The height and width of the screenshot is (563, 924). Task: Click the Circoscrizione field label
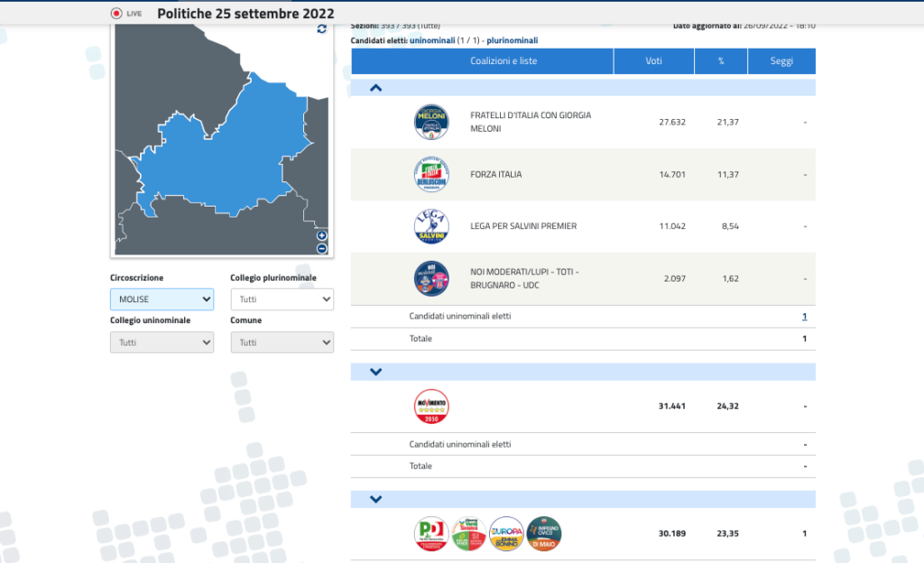(137, 278)
